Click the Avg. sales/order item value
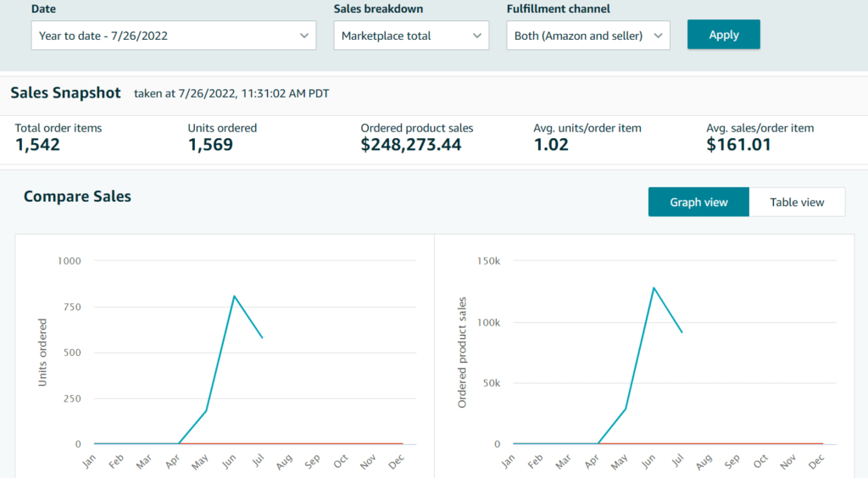This screenshot has height=478, width=868. 738,145
